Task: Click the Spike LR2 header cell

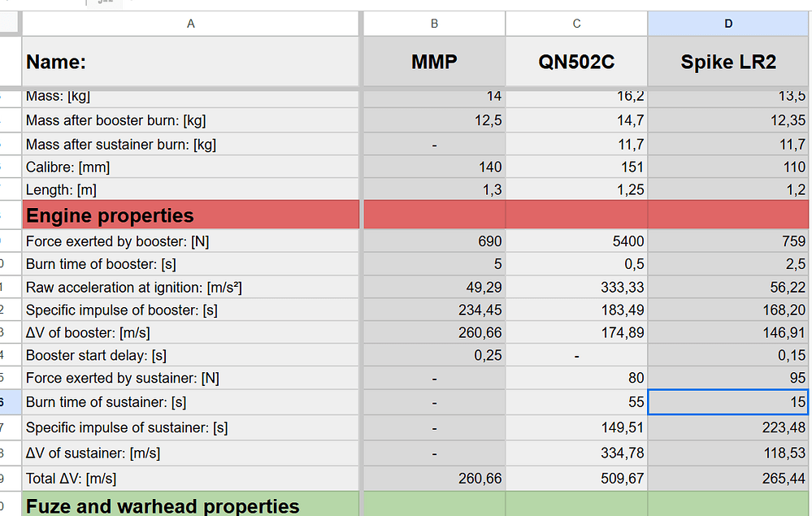Action: pos(728,62)
